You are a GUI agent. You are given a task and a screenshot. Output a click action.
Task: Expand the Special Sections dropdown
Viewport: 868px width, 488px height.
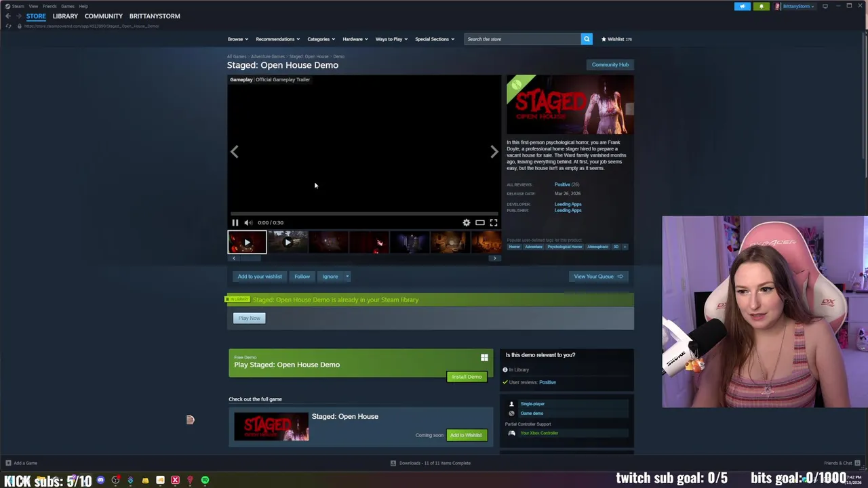tap(435, 39)
